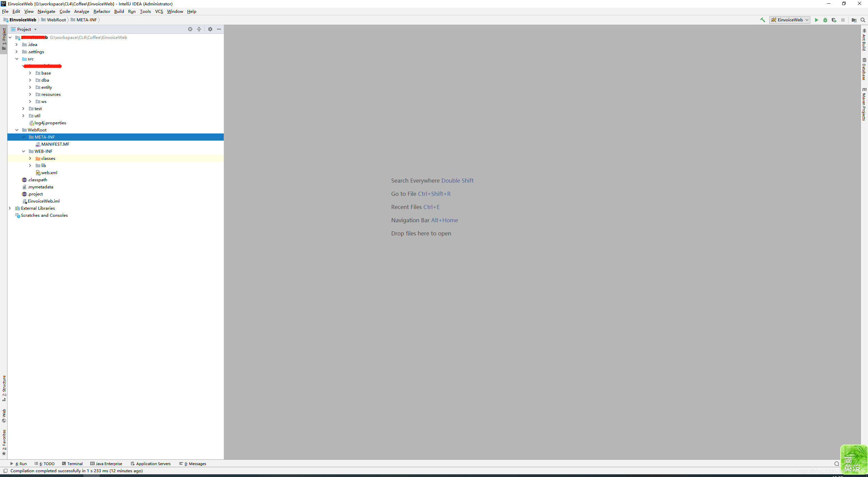The image size is (868, 477).
Task: Open the 0: Messages tool window
Action: (x=193, y=464)
